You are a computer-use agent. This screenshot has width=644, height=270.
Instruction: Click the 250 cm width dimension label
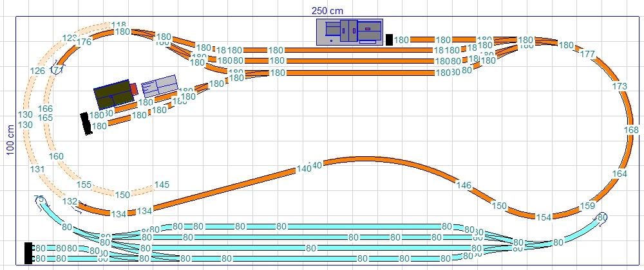tap(328, 10)
